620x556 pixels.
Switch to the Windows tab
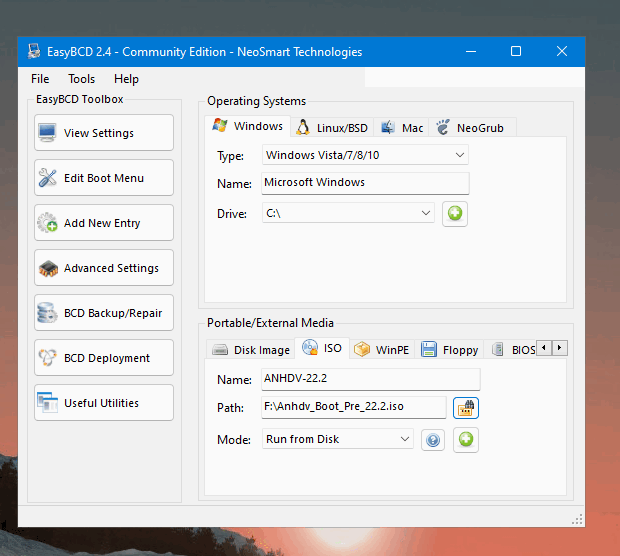(248, 126)
